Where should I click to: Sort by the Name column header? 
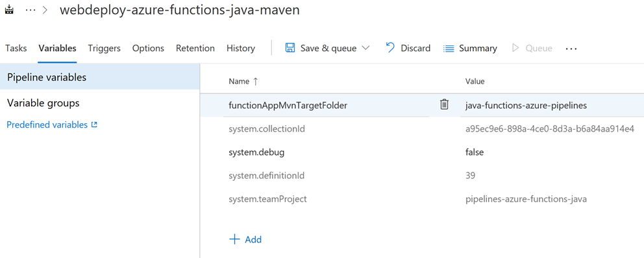click(x=239, y=81)
